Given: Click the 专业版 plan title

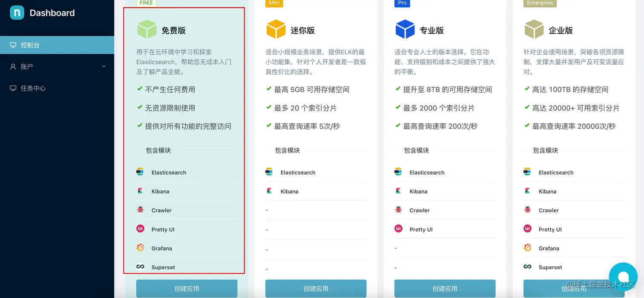Looking at the screenshot, I should 431,30.
